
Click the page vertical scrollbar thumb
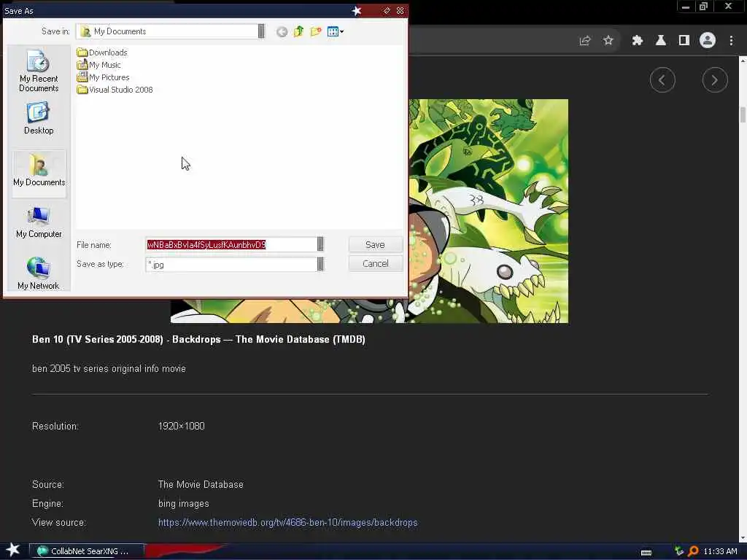pos(743,114)
